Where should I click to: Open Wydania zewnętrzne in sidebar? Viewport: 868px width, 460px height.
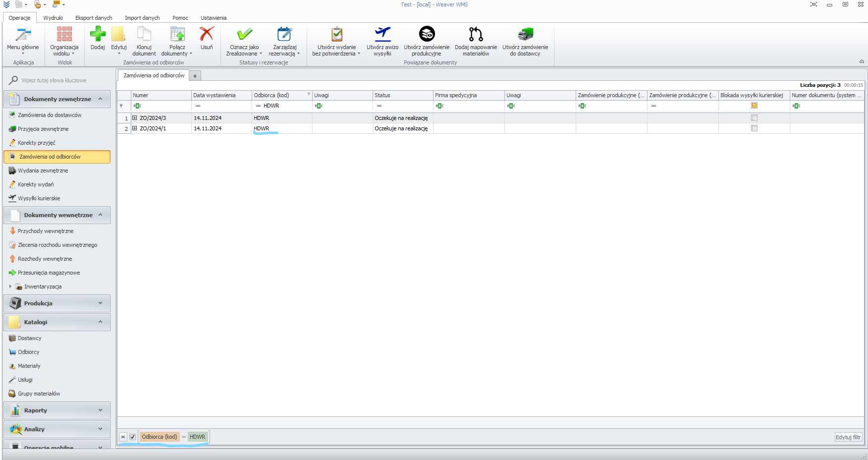click(x=43, y=171)
